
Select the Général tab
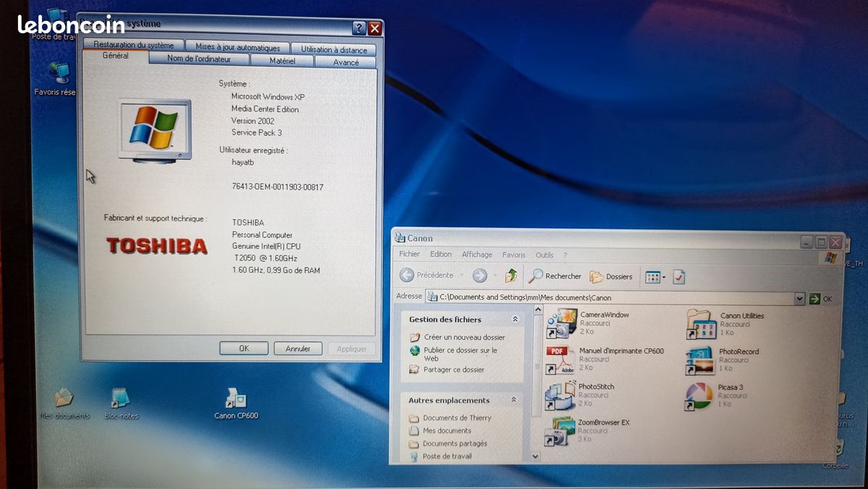[116, 56]
